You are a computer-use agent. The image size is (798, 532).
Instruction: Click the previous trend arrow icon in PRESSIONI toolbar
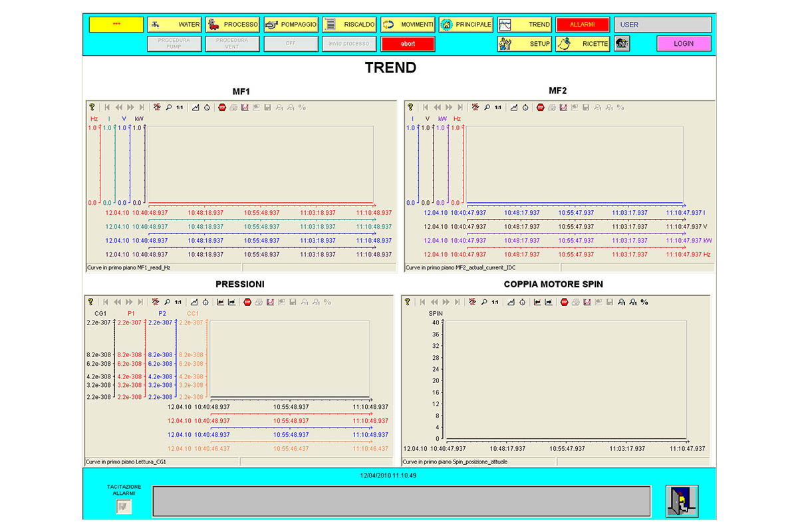click(220, 302)
